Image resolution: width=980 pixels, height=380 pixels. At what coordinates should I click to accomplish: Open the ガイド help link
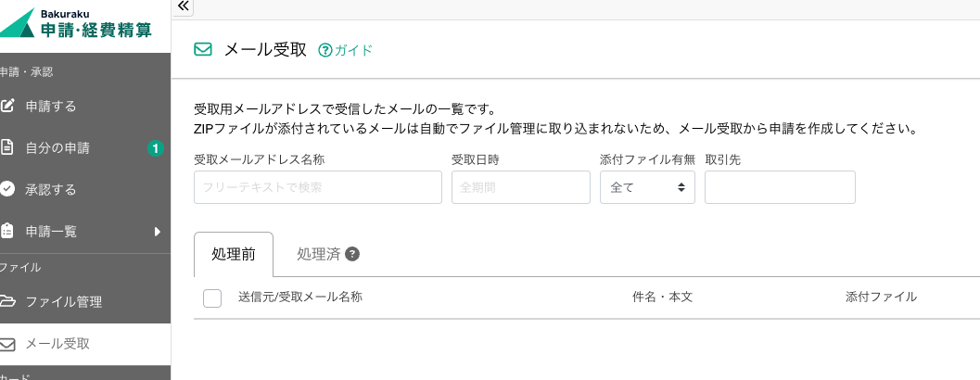point(346,50)
